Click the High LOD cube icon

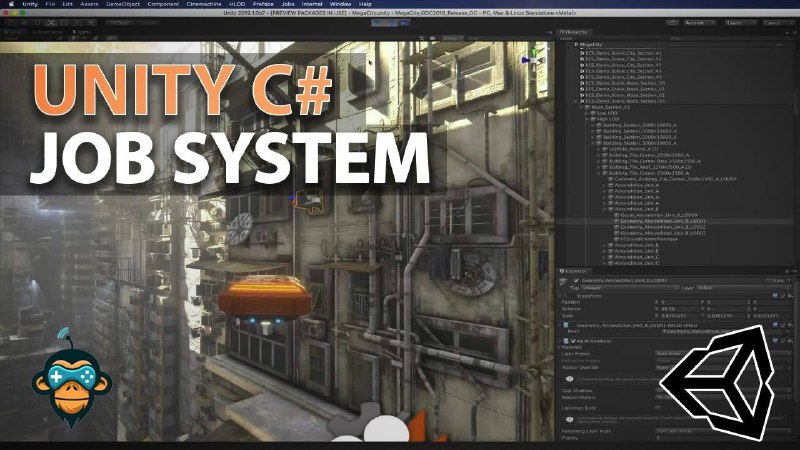click(x=593, y=119)
